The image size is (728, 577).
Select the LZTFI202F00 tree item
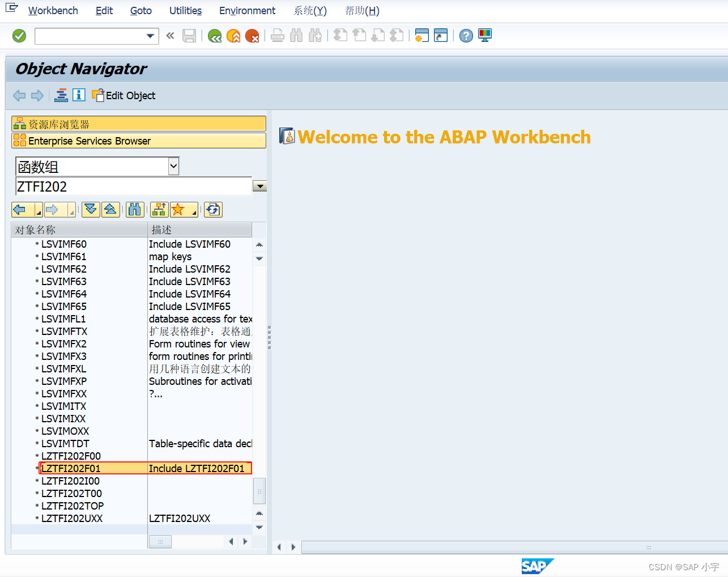(71, 456)
